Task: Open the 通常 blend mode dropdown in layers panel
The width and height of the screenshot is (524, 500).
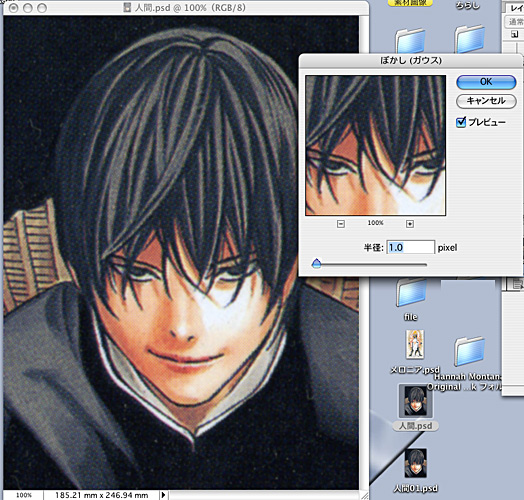Action: pos(514,22)
